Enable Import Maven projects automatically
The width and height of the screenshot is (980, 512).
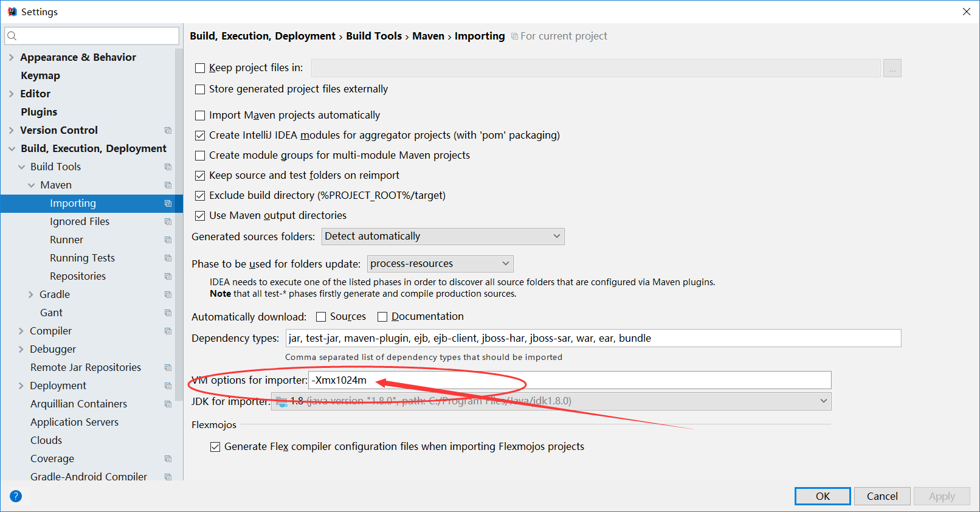tap(200, 116)
